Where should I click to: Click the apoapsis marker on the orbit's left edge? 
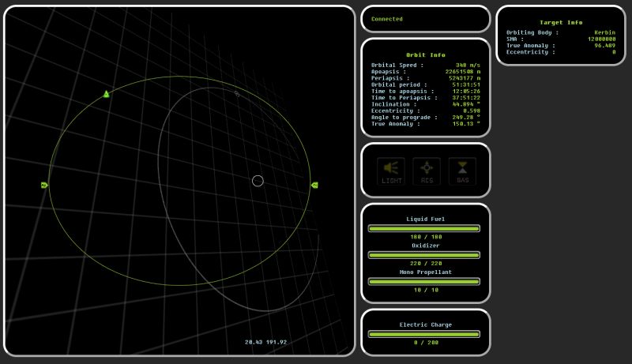(x=44, y=185)
